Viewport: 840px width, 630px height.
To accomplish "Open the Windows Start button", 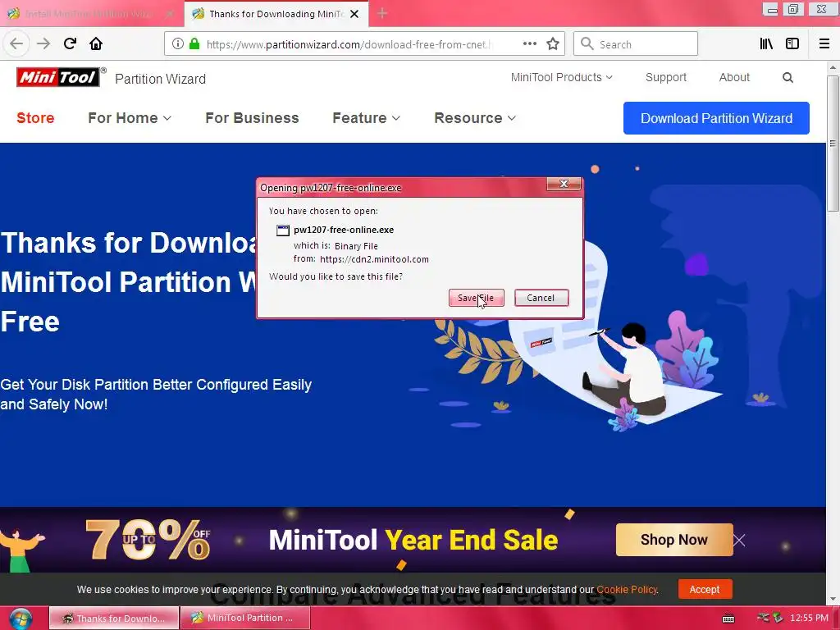I will pyautogui.click(x=21, y=619).
